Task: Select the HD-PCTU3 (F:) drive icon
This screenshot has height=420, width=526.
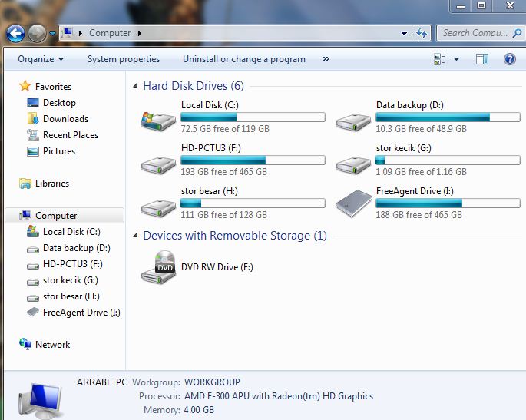Action: [158, 165]
